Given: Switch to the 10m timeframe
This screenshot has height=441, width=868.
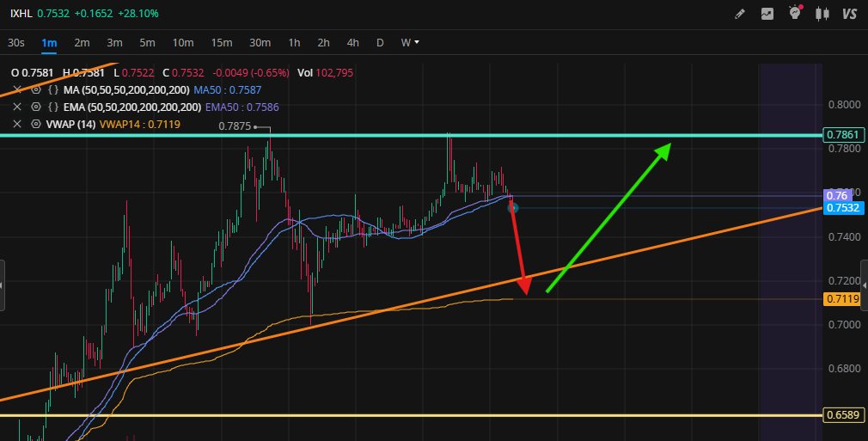Looking at the screenshot, I should coord(183,43).
